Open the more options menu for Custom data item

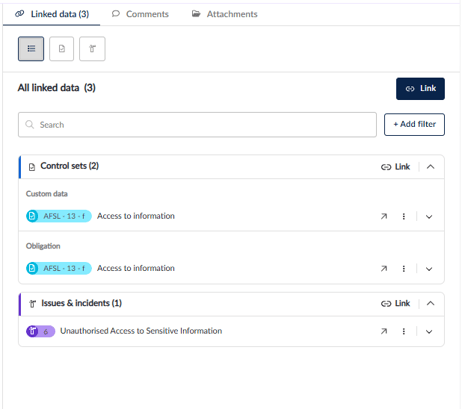pos(404,216)
